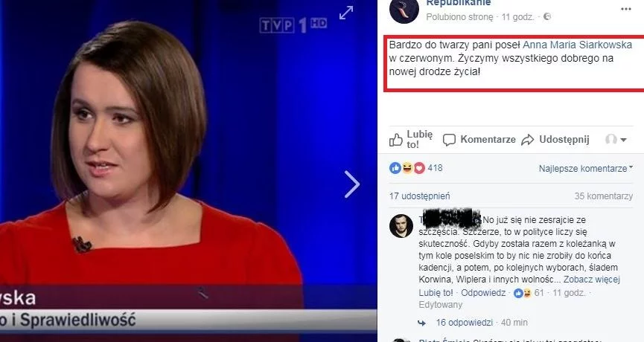644x342 pixels.
Task: Click the thumbs-up Lubię to! icon
Action: (x=396, y=140)
